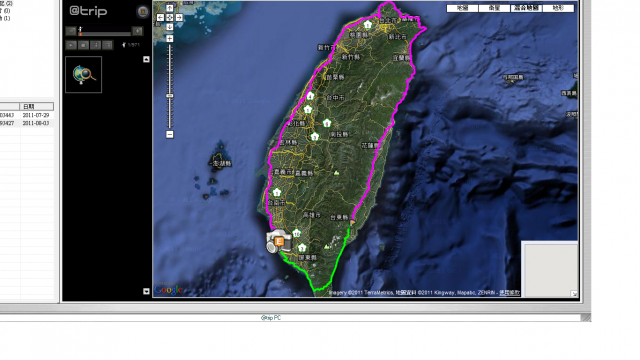The height and width of the screenshot is (360, 640).
Task: Click button right of track progress bar
Action: (x=138, y=31)
